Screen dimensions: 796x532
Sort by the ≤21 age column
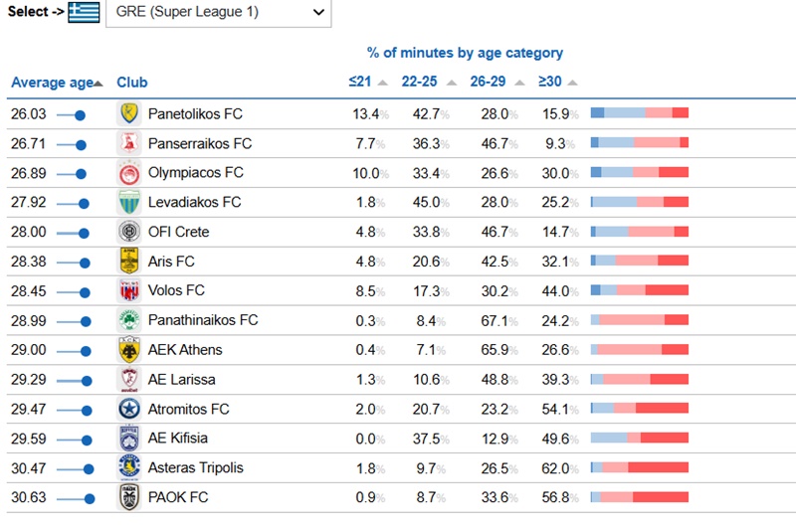pyautogui.click(x=360, y=83)
